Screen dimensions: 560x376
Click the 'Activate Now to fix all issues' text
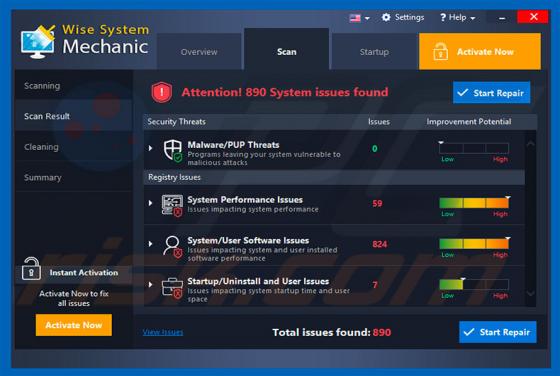(74, 298)
